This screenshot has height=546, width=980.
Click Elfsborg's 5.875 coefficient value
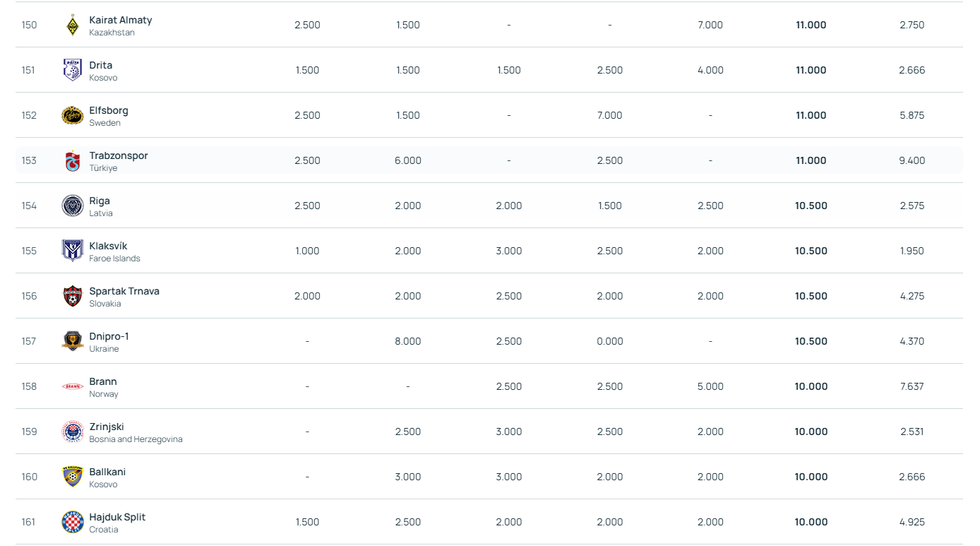911,116
